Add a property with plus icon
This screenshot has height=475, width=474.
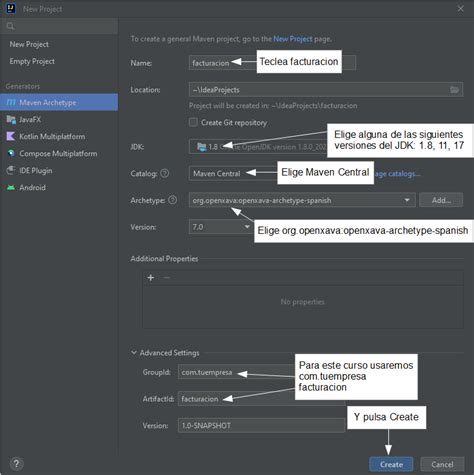point(151,277)
